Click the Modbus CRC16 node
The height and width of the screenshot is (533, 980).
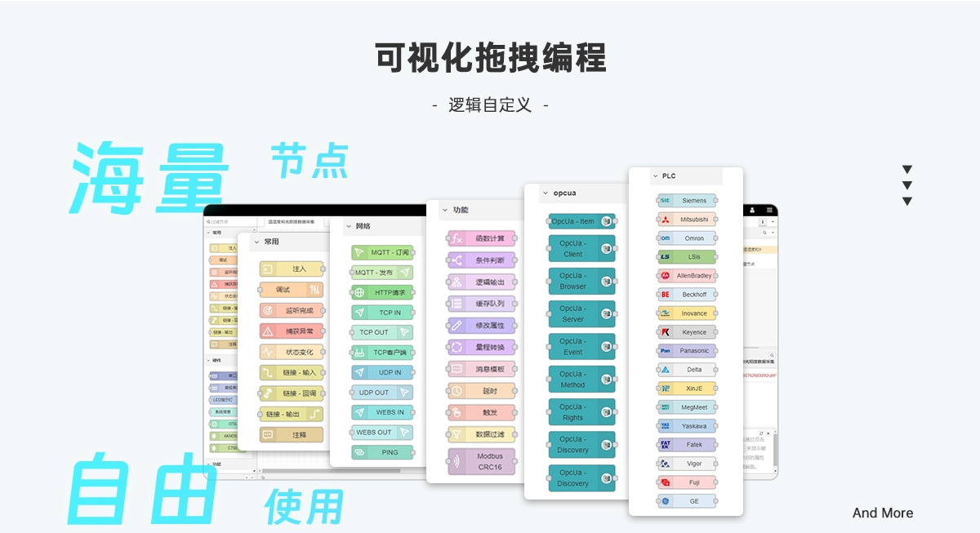coord(481,461)
